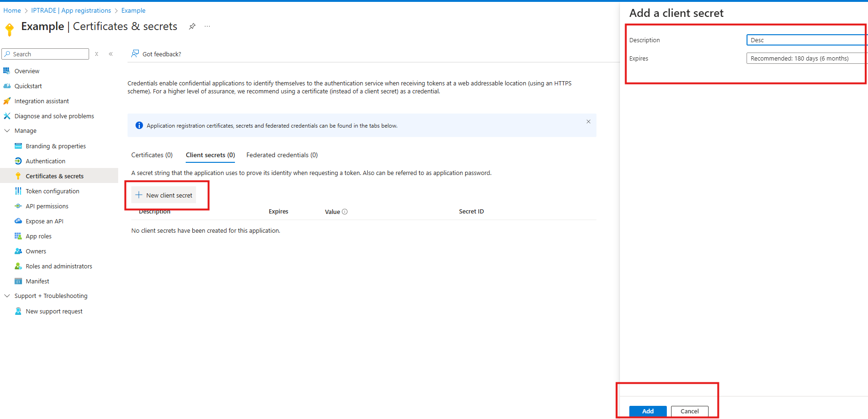This screenshot has width=868, height=419.
Task: Open the Got feedback? link
Action: tap(156, 54)
